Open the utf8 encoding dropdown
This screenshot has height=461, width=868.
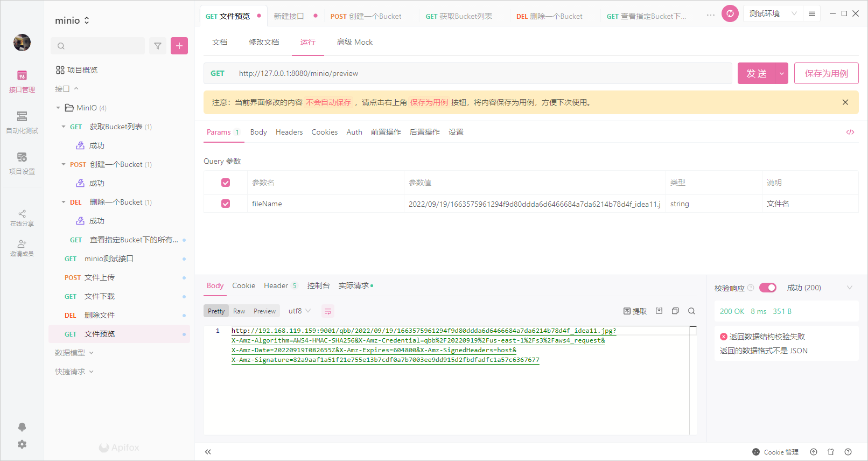click(x=299, y=311)
